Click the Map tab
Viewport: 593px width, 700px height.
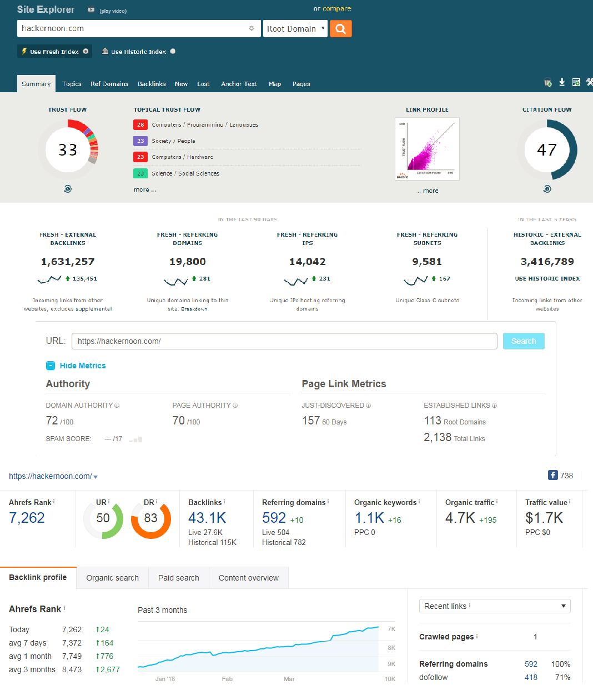pyautogui.click(x=275, y=84)
